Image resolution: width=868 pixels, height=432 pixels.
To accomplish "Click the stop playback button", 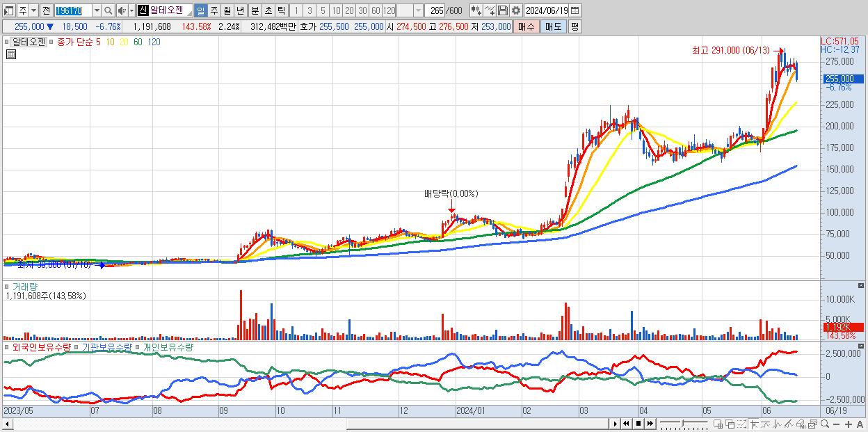I will (638, 424).
